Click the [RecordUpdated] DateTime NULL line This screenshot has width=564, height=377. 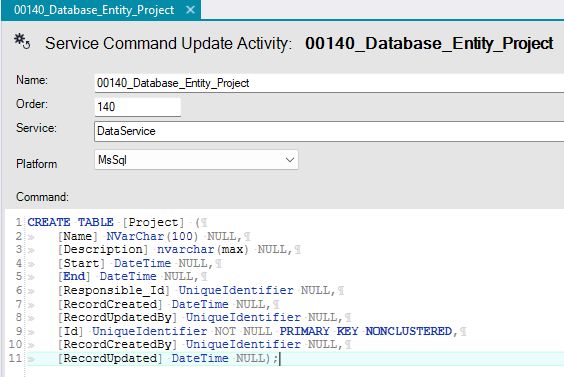(168, 359)
